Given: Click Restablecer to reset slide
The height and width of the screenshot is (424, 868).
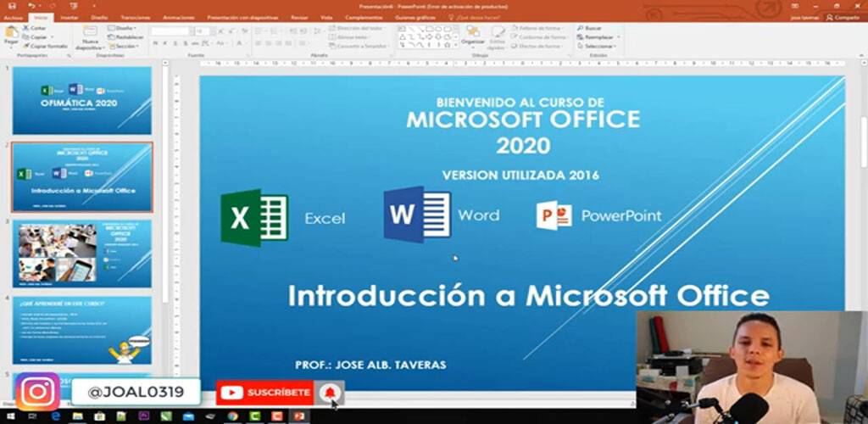Looking at the screenshot, I should click(126, 37).
